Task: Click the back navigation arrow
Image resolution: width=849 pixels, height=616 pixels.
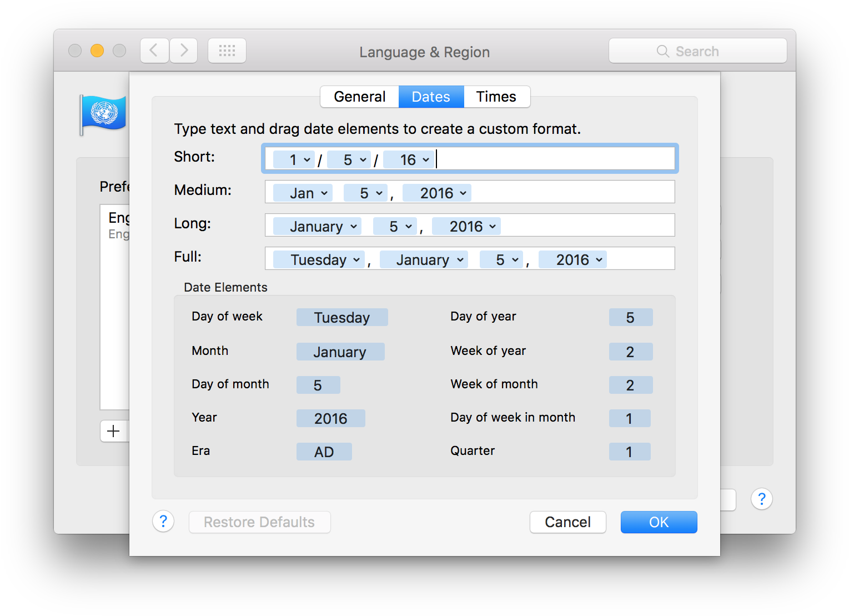Action: click(x=154, y=51)
